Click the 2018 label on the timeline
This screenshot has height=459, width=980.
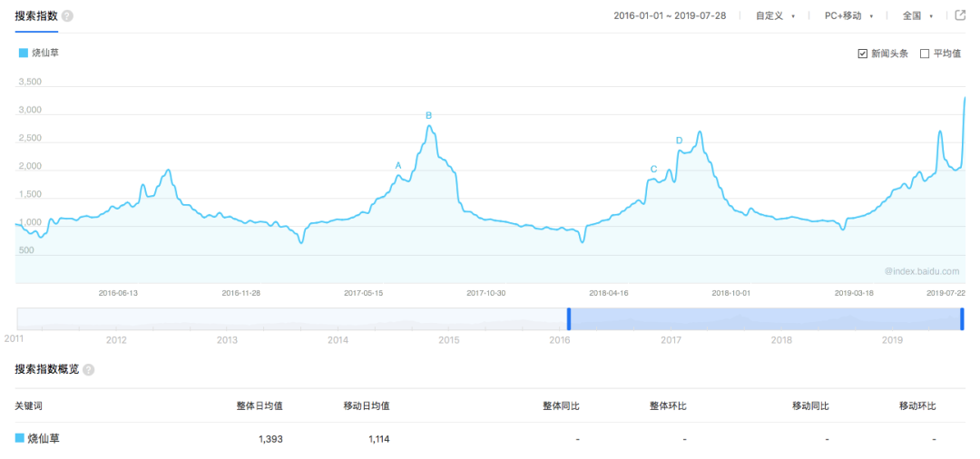coord(782,340)
